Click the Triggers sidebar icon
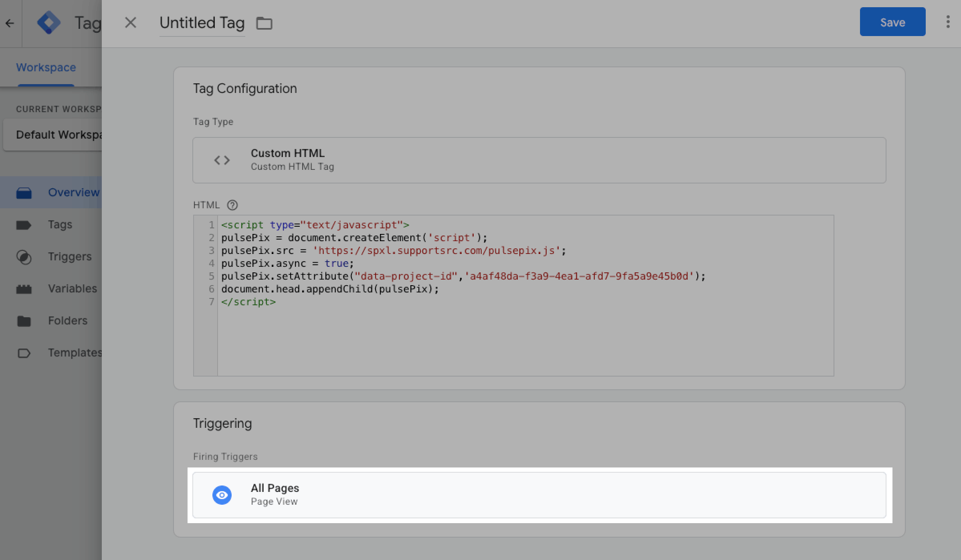This screenshot has width=961, height=560. pos(24,257)
